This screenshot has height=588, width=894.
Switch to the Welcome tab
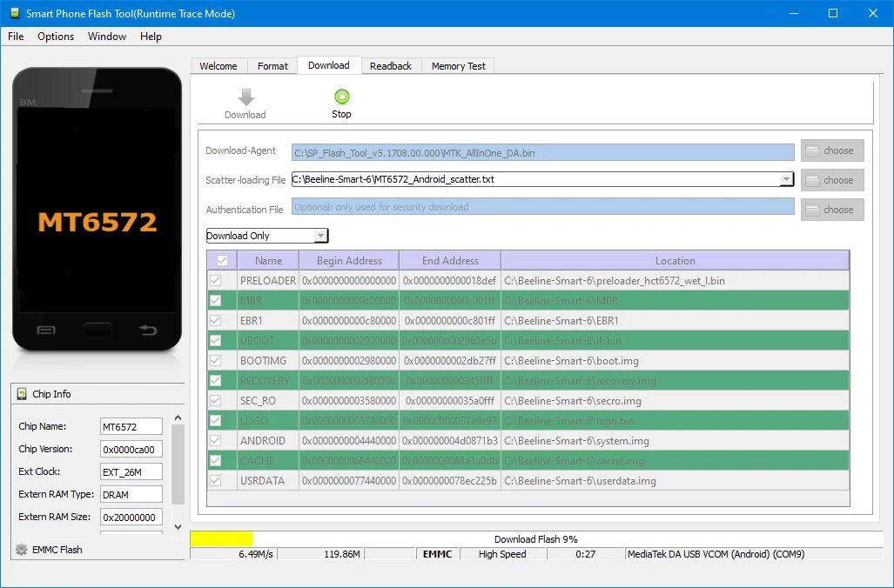click(218, 66)
